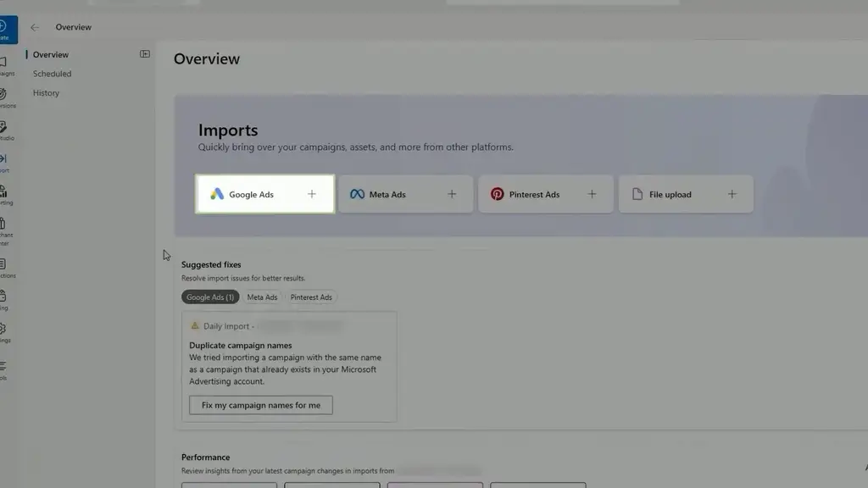The width and height of the screenshot is (868, 488).
Task: Click the warning icon beside Daily Import
Action: tap(195, 326)
